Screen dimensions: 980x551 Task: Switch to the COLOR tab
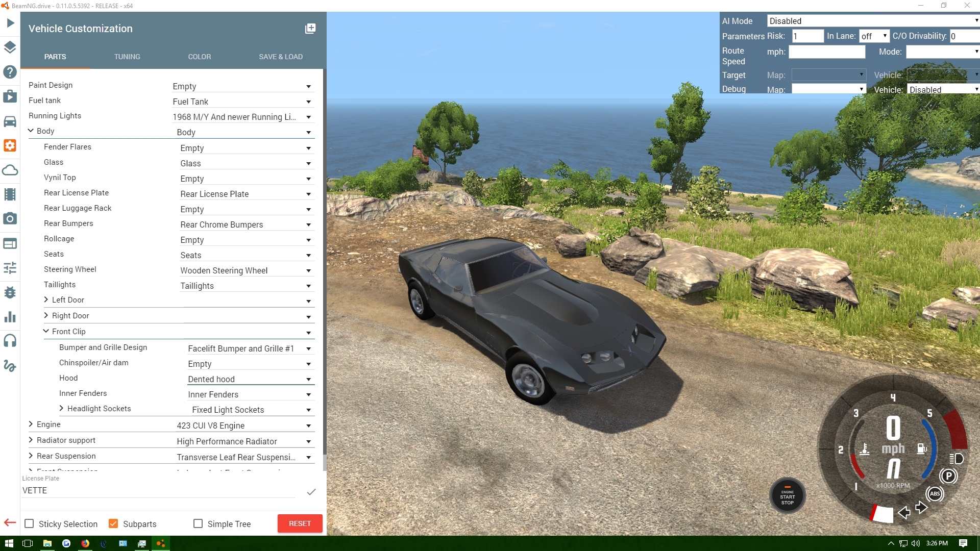point(199,57)
